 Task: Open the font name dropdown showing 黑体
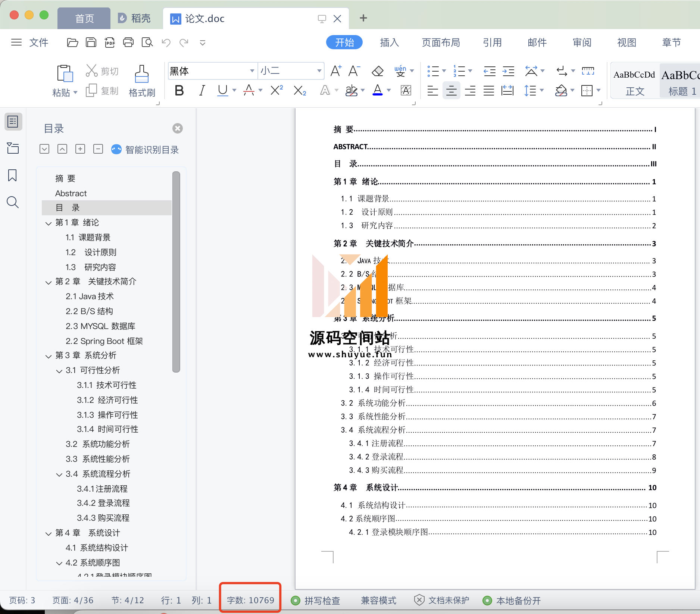coord(252,71)
